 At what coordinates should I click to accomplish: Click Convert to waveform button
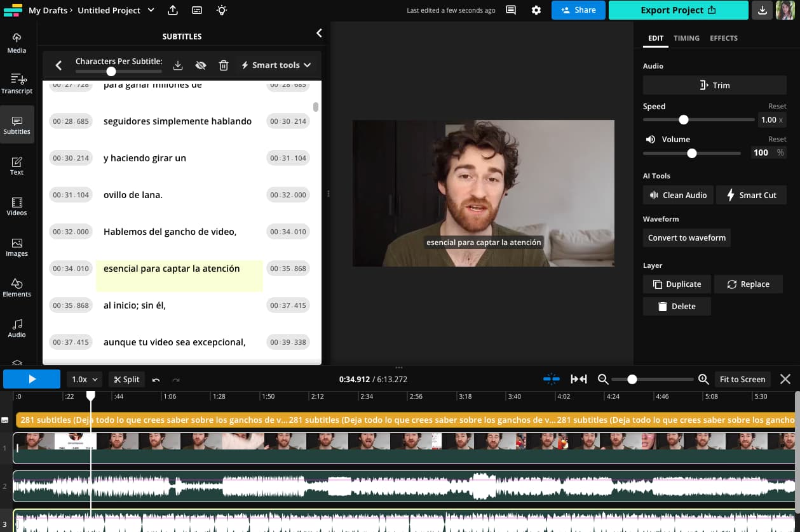point(687,238)
